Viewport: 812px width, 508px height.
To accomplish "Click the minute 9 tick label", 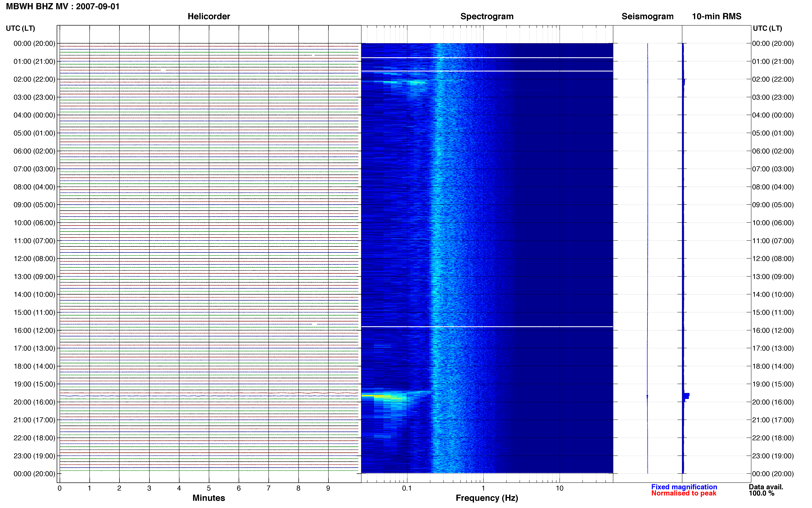I will pos(328,488).
